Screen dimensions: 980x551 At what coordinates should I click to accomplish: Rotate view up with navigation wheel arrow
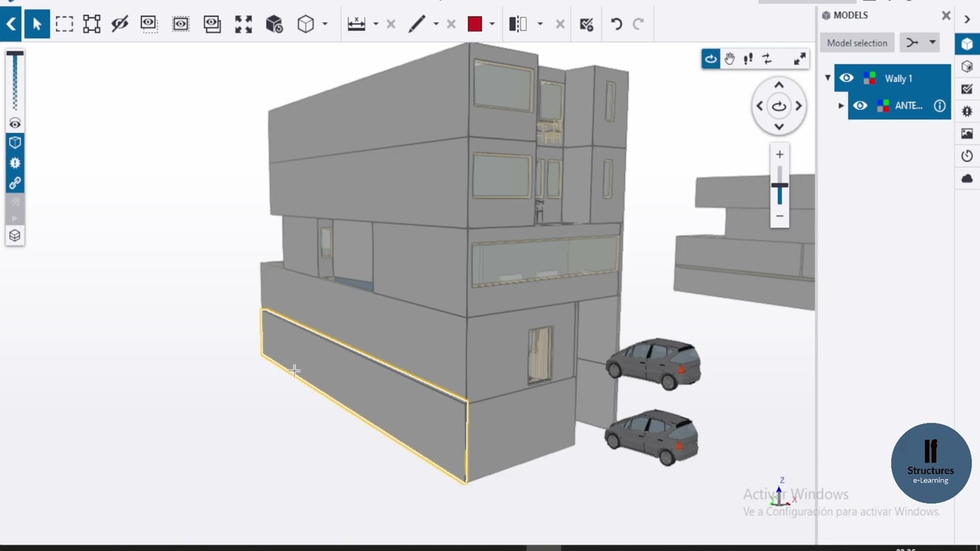(x=779, y=86)
